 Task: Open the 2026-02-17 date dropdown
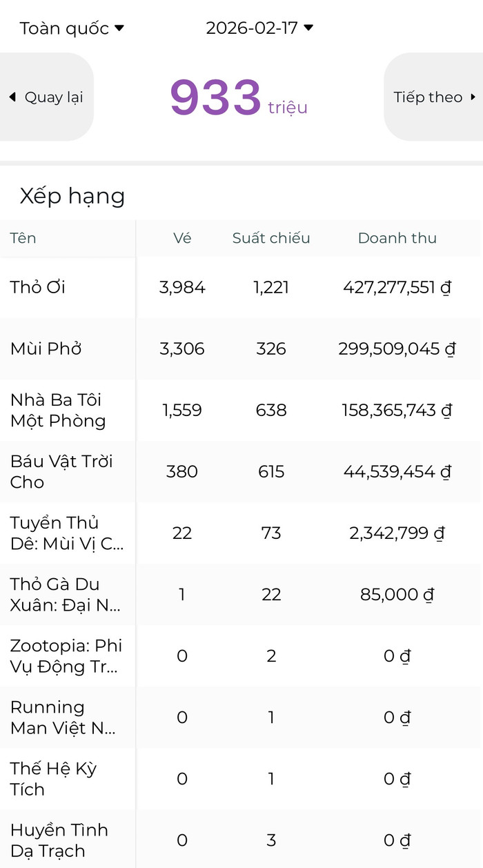click(259, 28)
